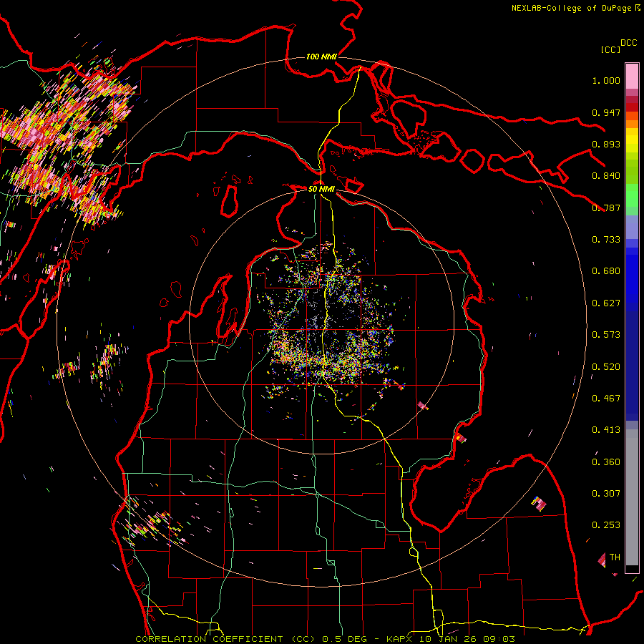
Task: Click the 0.360 scale value
Action: 606,462
